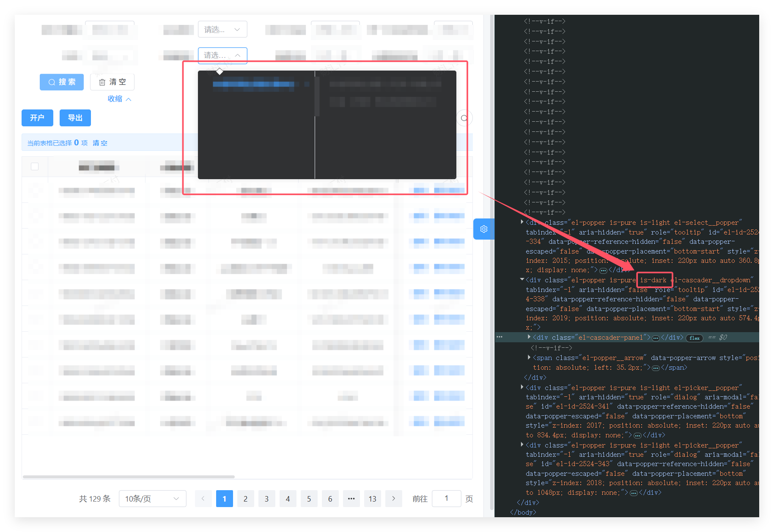This screenshot has width=774, height=532.
Task: Collapse the is-dark el-cascader__dropdown div node
Action: click(522, 280)
